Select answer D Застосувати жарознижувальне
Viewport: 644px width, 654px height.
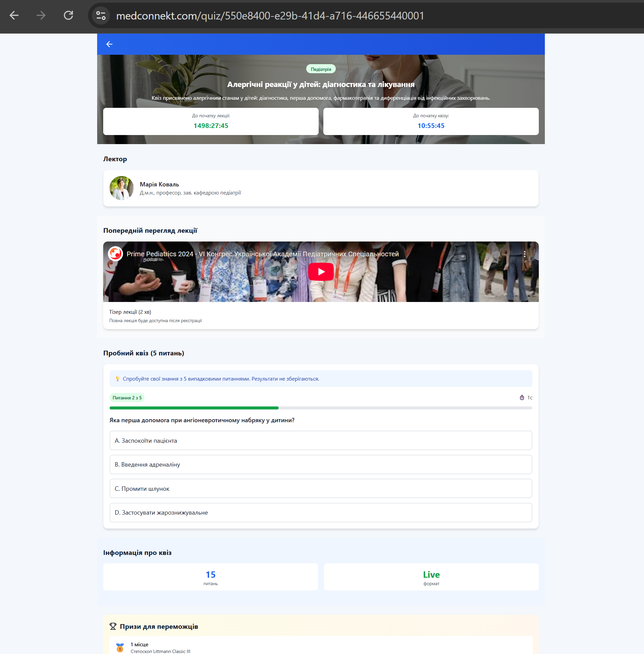coord(321,512)
